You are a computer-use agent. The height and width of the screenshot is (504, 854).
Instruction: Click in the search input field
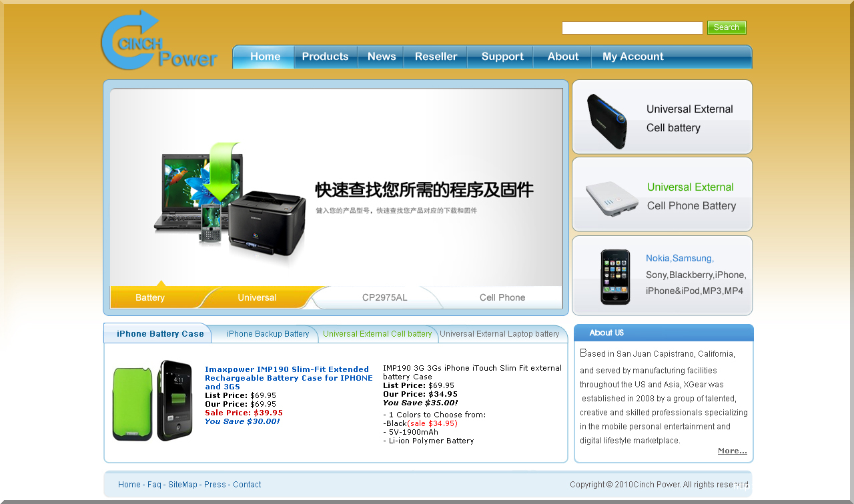tap(632, 28)
